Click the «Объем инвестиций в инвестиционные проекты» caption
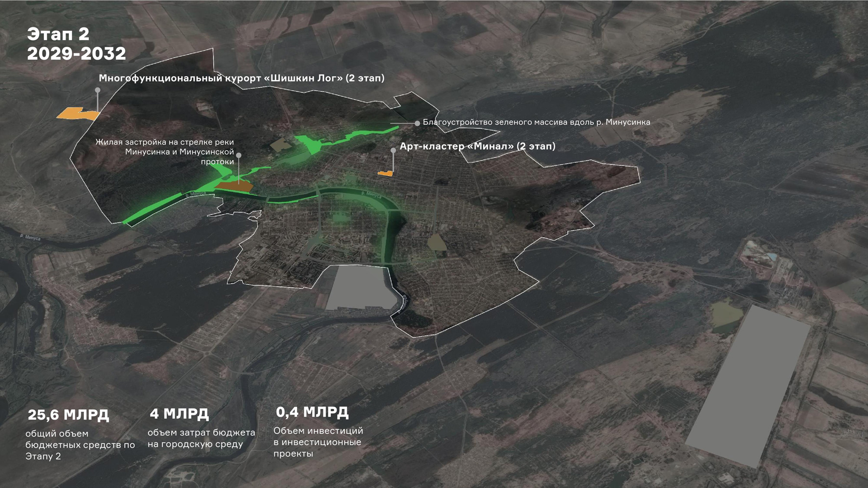The height and width of the screenshot is (488, 868). 318,442
